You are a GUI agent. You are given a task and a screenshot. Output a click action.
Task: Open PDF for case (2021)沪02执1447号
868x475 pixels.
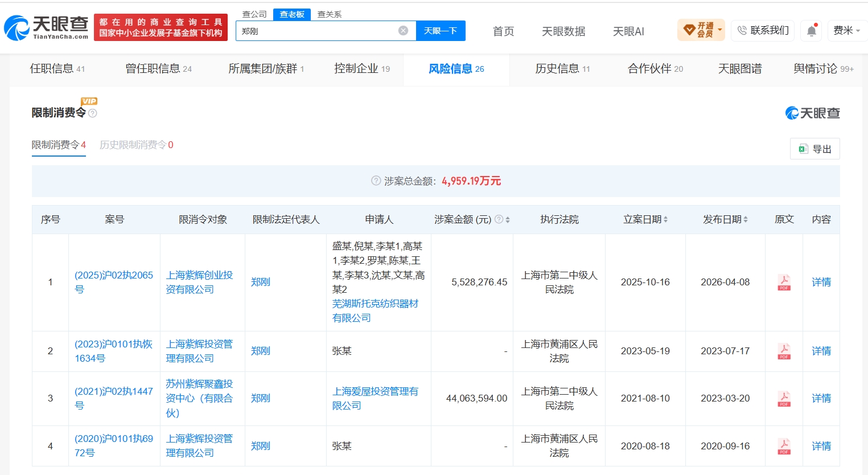(x=784, y=399)
